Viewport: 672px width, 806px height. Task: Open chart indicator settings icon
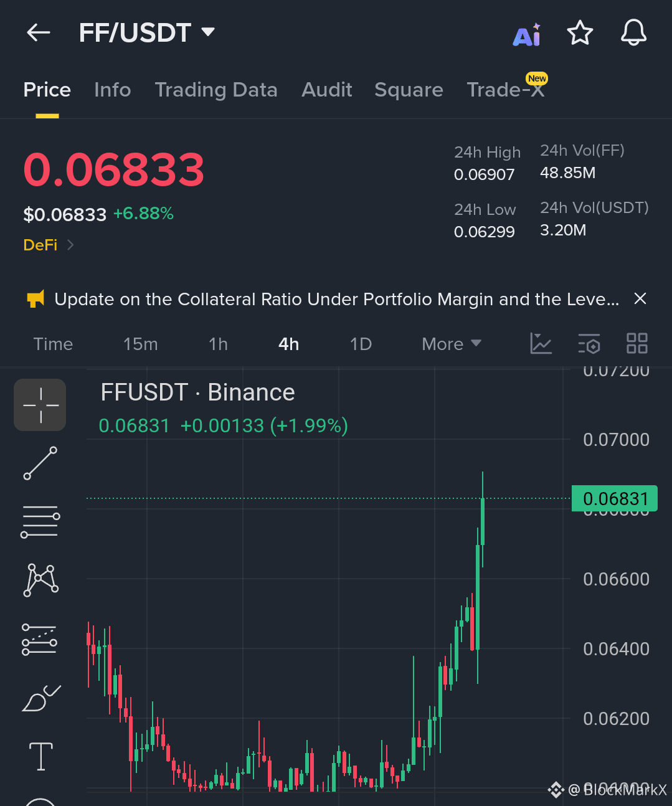pos(589,343)
